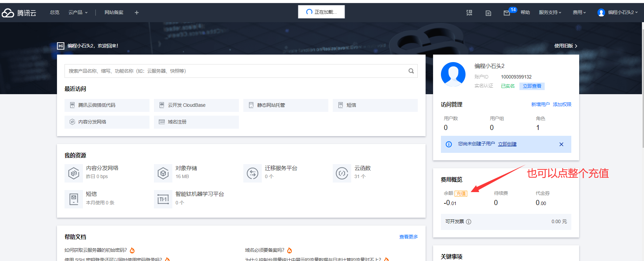The height and width of the screenshot is (261, 644).
Task: Click 立即查看 next to 已实名
Action: tap(532, 86)
